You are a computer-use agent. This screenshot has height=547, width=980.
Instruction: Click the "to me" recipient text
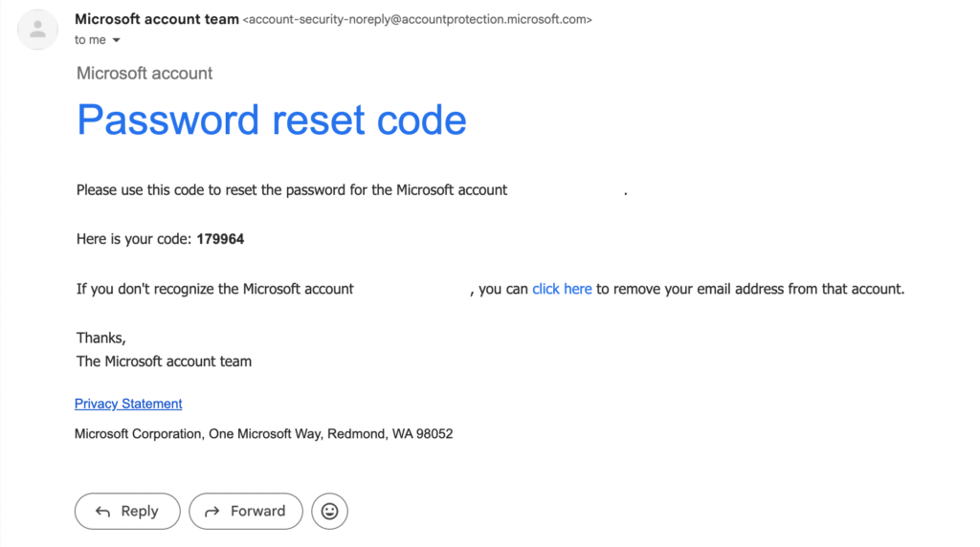(x=90, y=40)
